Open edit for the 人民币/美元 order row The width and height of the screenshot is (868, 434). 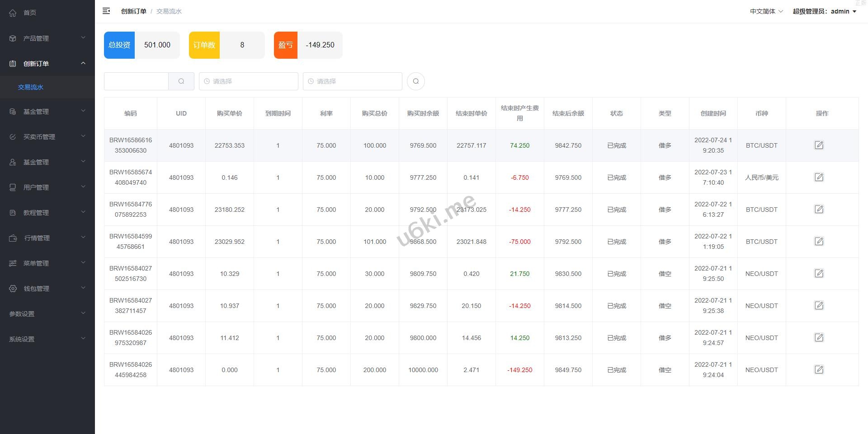pos(819,177)
